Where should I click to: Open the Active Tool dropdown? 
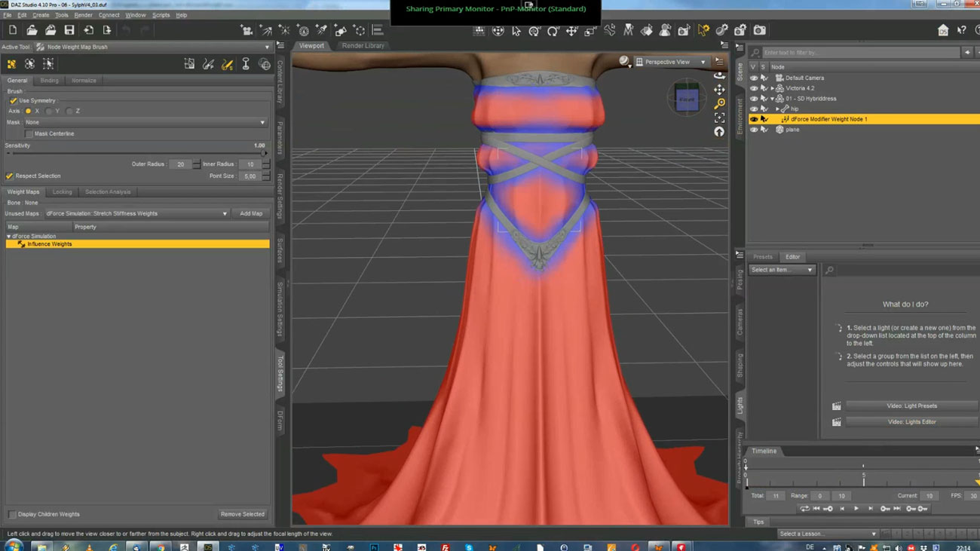coord(154,47)
